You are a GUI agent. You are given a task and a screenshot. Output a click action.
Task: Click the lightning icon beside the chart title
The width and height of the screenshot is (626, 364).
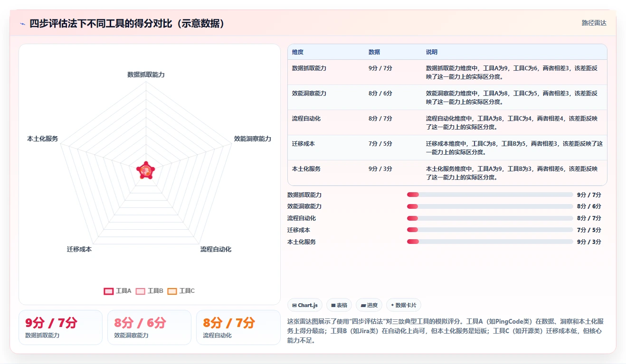pyautogui.click(x=23, y=24)
